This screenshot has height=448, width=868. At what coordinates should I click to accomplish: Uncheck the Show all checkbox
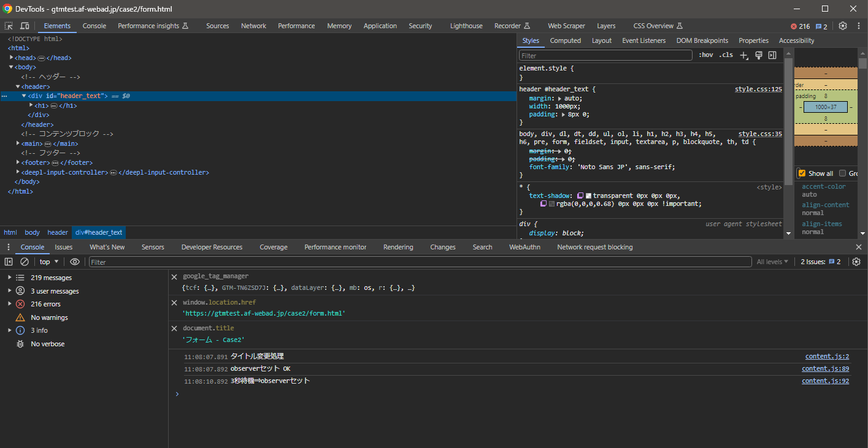coord(802,173)
